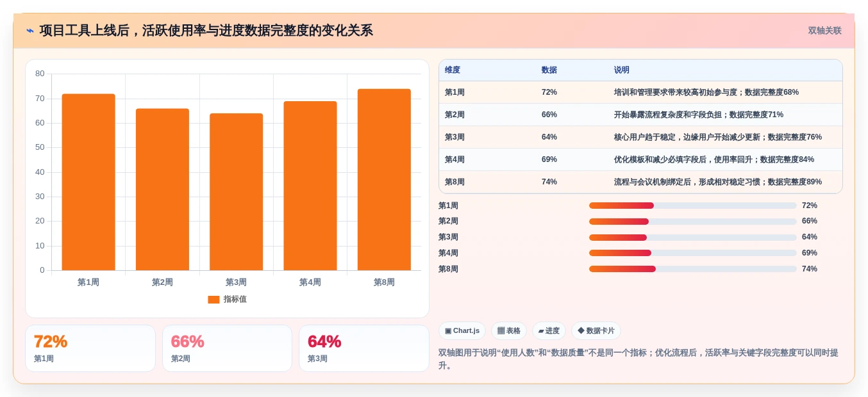Click the 80 y-axis label
This screenshot has width=868, height=397.
point(40,74)
